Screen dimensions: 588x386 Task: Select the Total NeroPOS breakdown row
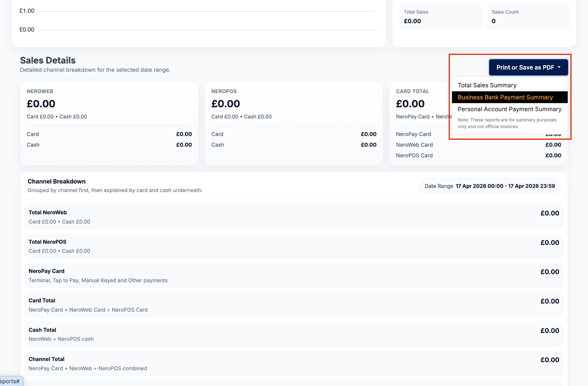pos(294,247)
